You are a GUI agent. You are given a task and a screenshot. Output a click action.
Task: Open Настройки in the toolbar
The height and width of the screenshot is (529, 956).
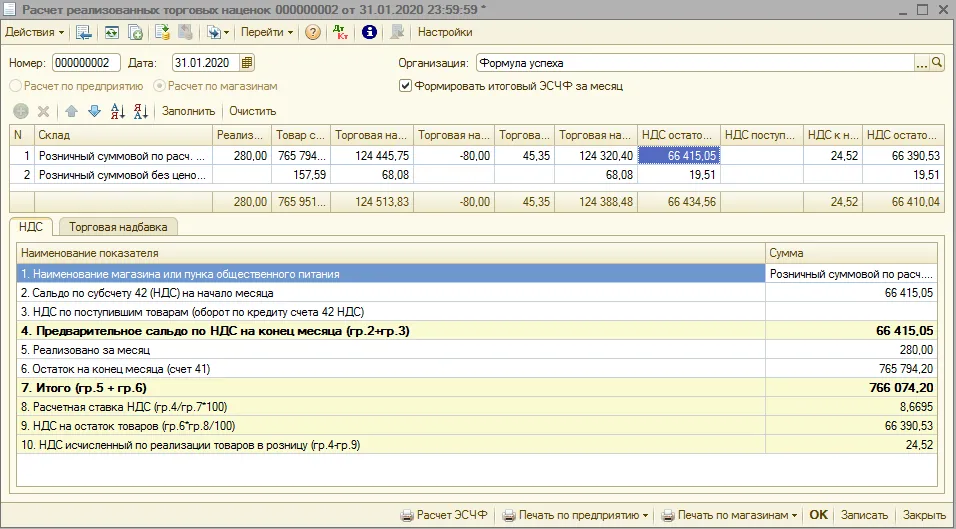[444, 32]
